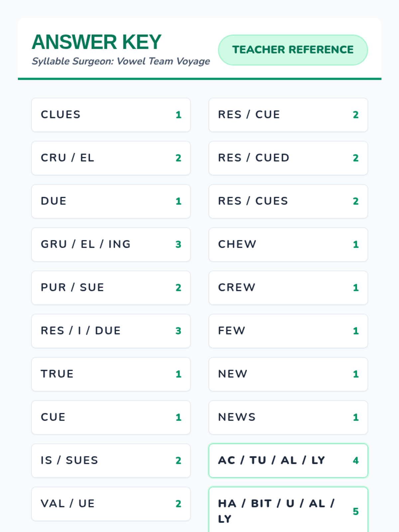Click the Syllable Surgeon subtitle text
399x532 pixels.
pyautogui.click(x=121, y=62)
